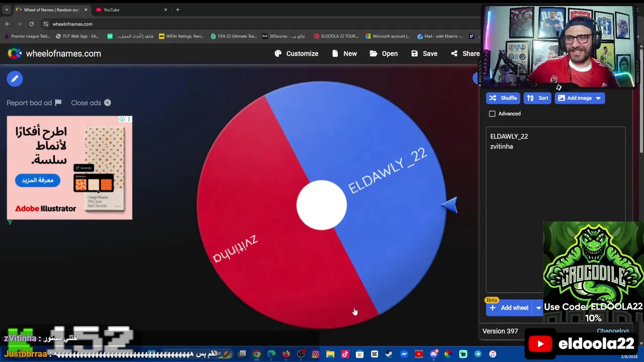644x362 pixels.
Task: Expand the tab search dropdown
Action: [x=7, y=10]
